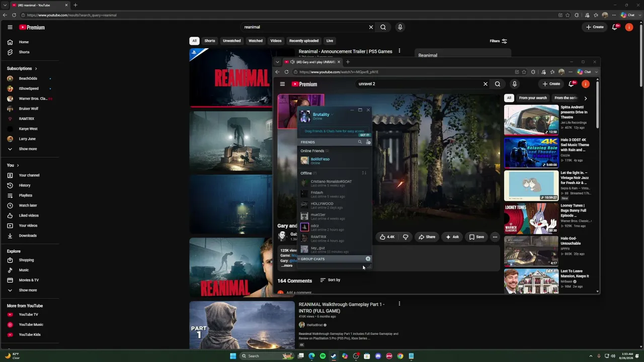Show next related video filter chips

[x=585, y=98]
